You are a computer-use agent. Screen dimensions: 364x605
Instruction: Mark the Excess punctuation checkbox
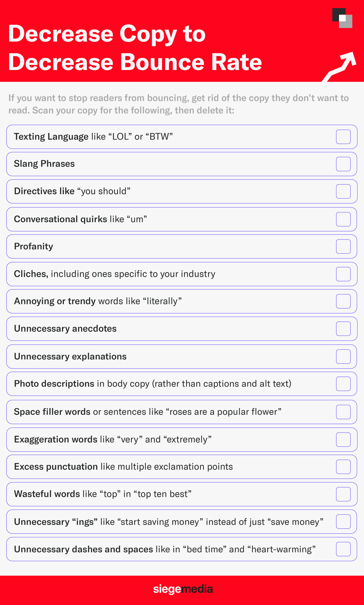pyautogui.click(x=343, y=467)
